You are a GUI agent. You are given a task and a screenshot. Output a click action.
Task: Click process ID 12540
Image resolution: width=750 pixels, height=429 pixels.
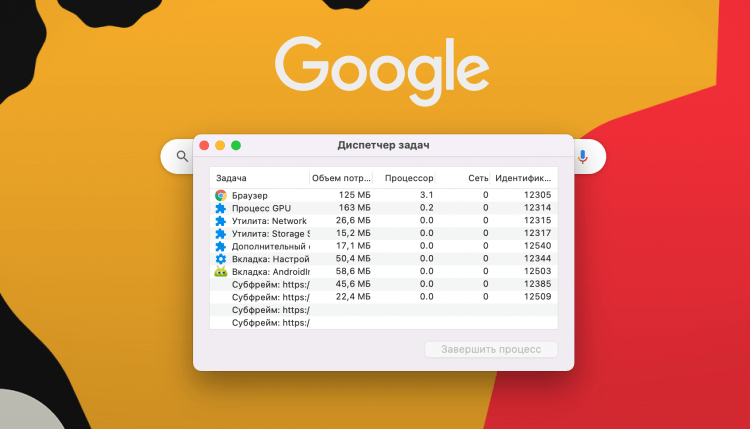(x=537, y=245)
